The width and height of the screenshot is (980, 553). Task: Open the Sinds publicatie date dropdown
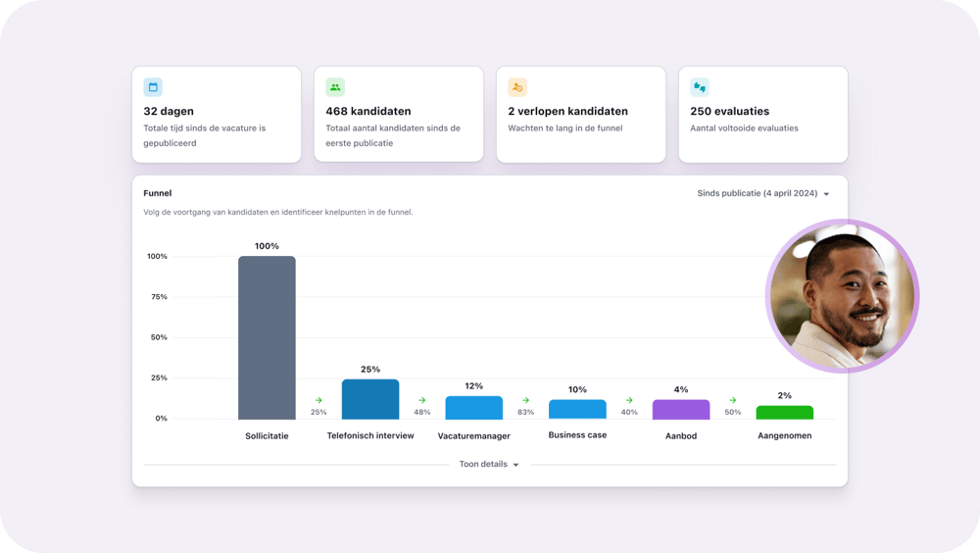coord(763,194)
